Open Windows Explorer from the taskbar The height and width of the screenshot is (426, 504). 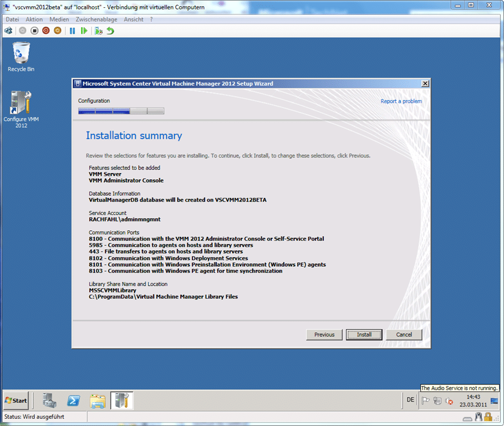[98, 400]
